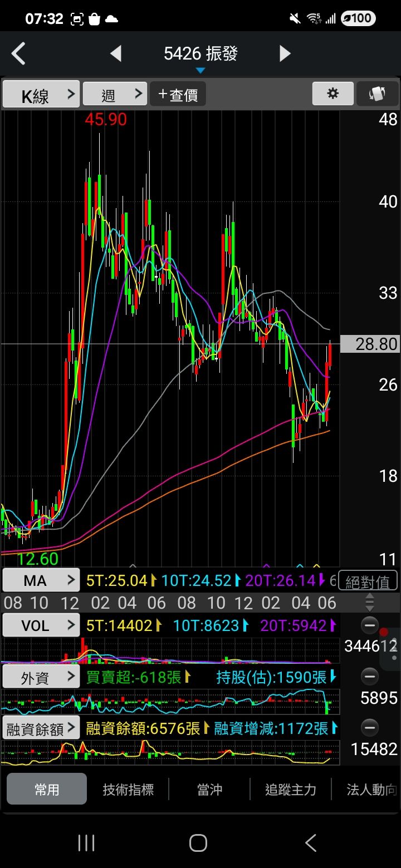401x868 pixels.
Task: Tap the expand/collapse arrows beside date axis
Action: tap(370, 603)
